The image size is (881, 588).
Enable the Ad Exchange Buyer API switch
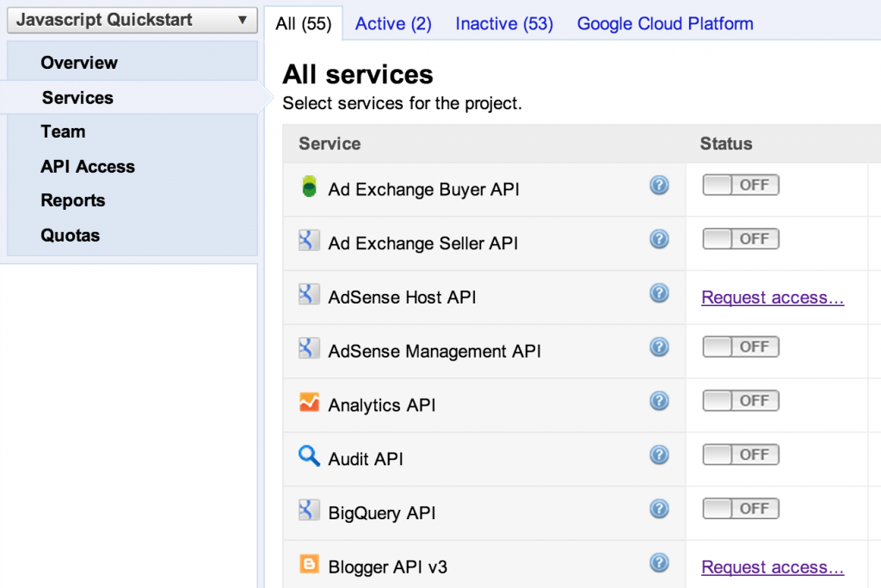click(x=741, y=185)
